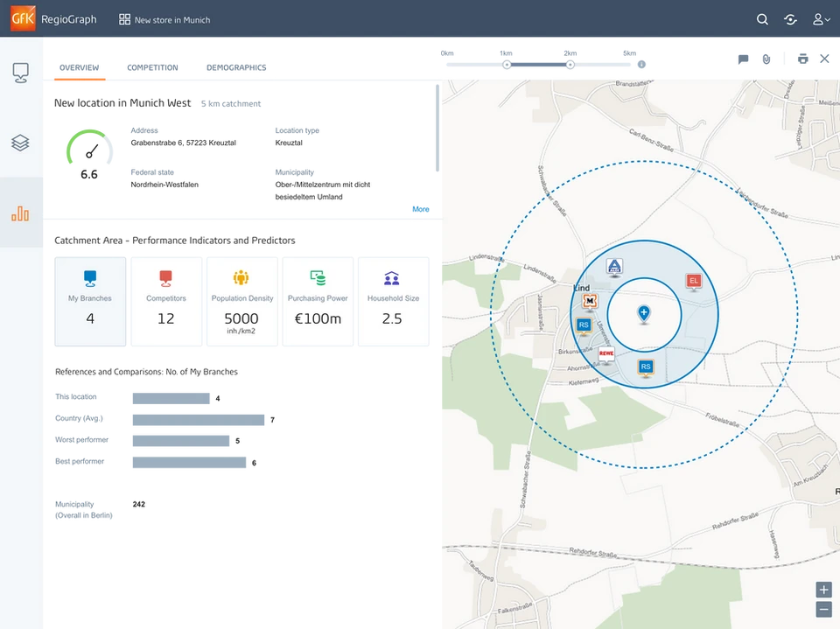Click the GfK logo icon
Image resolution: width=840 pixels, height=629 pixels.
click(23, 18)
